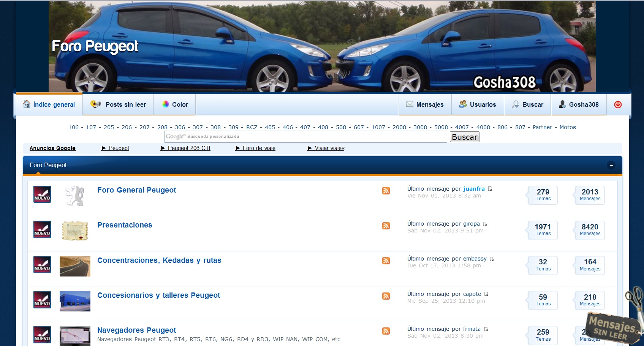Viewport: 644px width, 346px height.
Task: Open Concentraciones, Kedadas y rutas forum
Action: [x=159, y=260]
